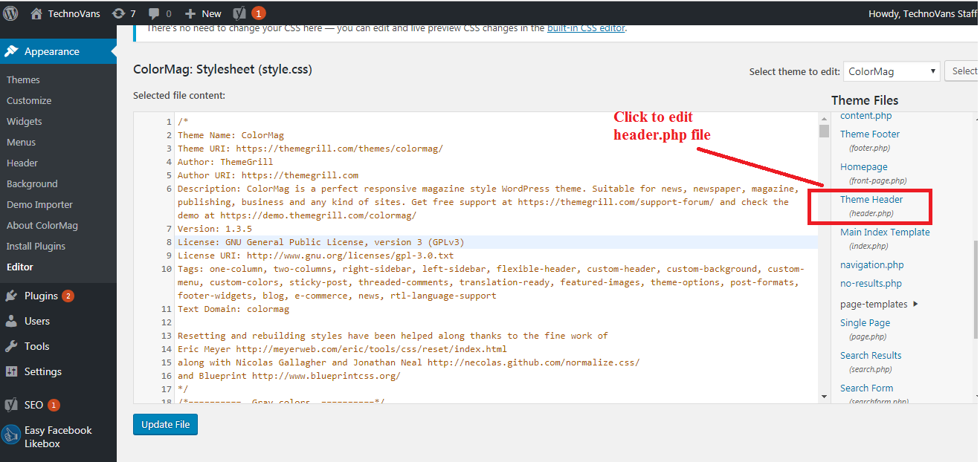980x462 pixels.
Task: Open the Search Form file link
Action: point(867,388)
